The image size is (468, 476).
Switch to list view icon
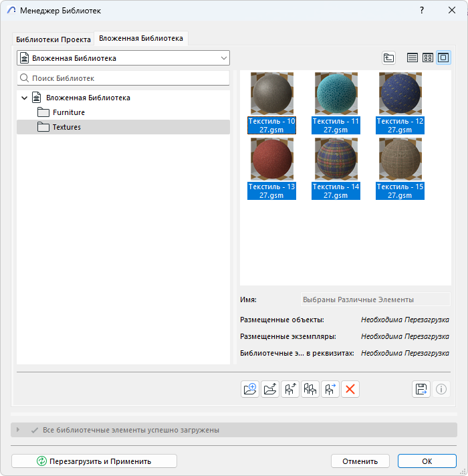point(412,57)
